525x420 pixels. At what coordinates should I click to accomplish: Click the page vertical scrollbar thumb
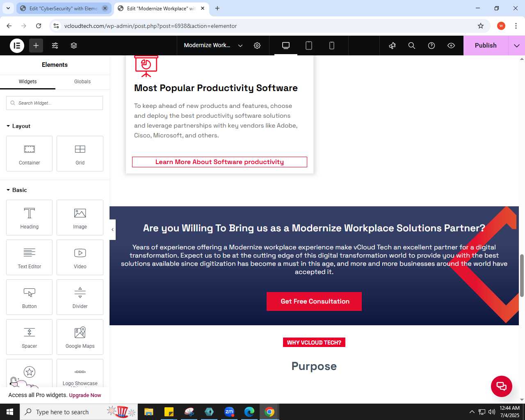coord(522,276)
